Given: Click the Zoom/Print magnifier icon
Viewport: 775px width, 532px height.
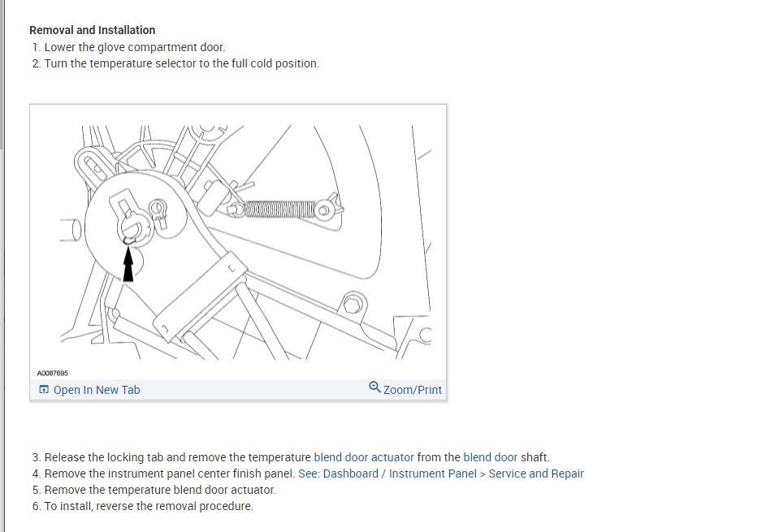Looking at the screenshot, I should click(x=375, y=387).
